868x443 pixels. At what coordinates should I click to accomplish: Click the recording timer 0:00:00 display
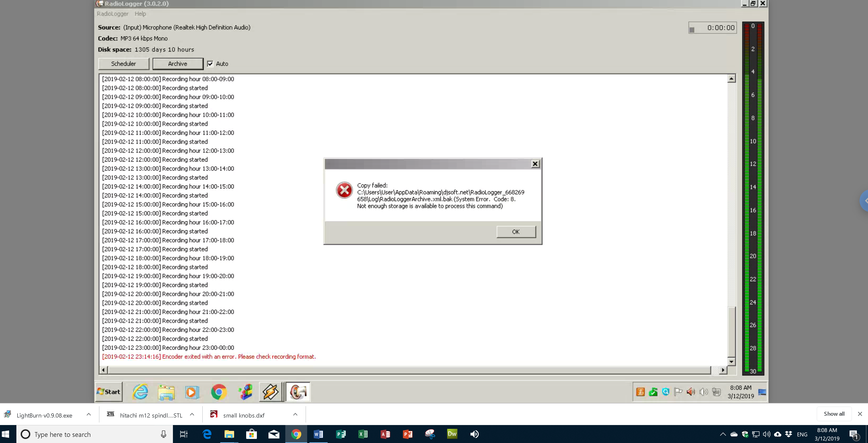point(712,28)
